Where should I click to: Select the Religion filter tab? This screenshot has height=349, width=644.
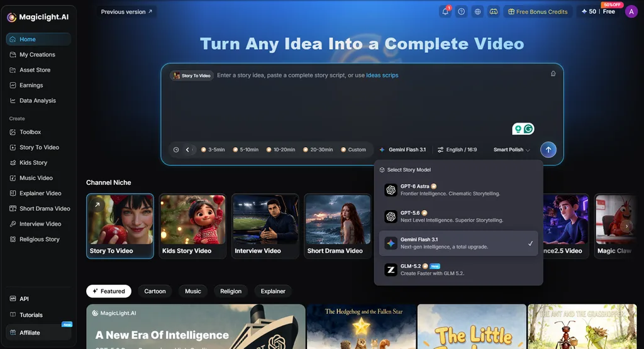[231, 291]
